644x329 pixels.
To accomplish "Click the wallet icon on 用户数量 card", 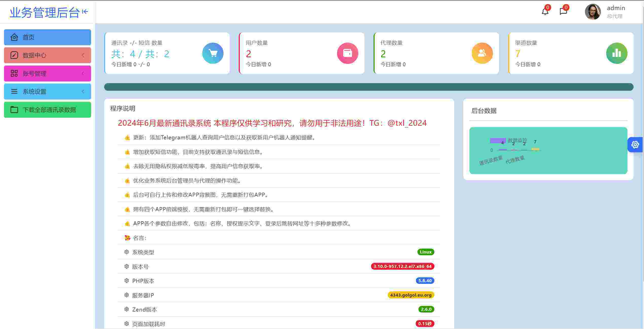I will 347,53.
